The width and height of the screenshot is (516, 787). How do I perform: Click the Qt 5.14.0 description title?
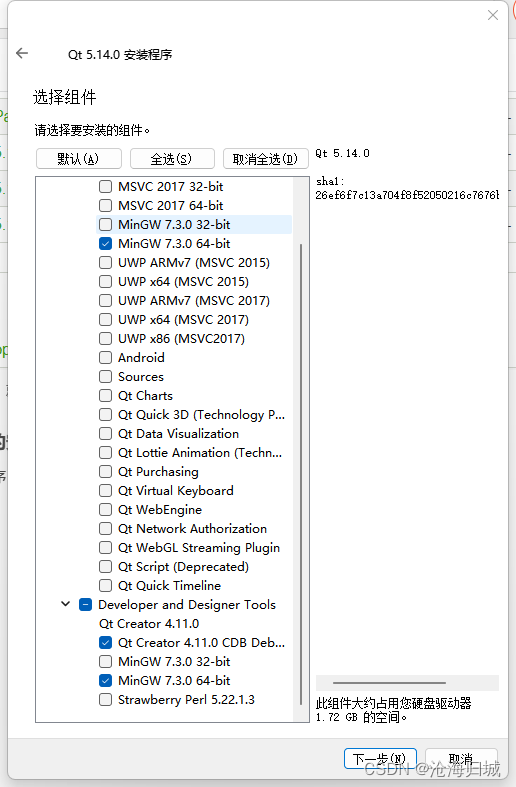(342, 154)
